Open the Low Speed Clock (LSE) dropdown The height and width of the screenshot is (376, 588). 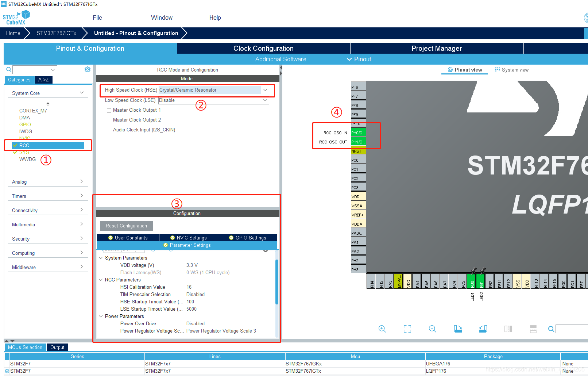[x=265, y=100]
